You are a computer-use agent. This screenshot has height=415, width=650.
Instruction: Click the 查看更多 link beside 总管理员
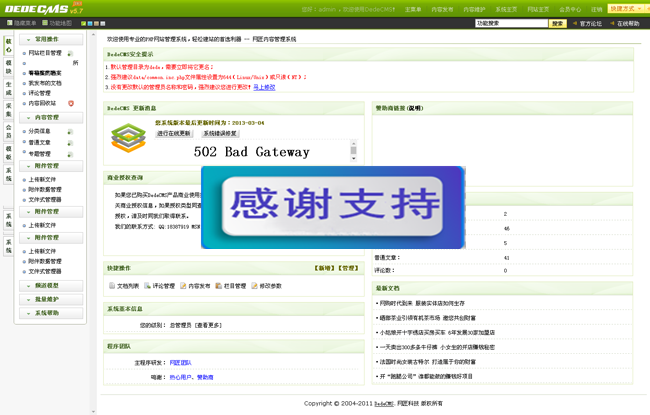click(209, 325)
